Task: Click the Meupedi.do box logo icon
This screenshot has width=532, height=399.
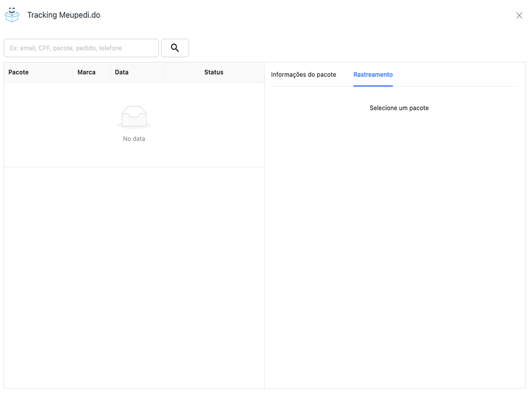Action: click(x=11, y=15)
